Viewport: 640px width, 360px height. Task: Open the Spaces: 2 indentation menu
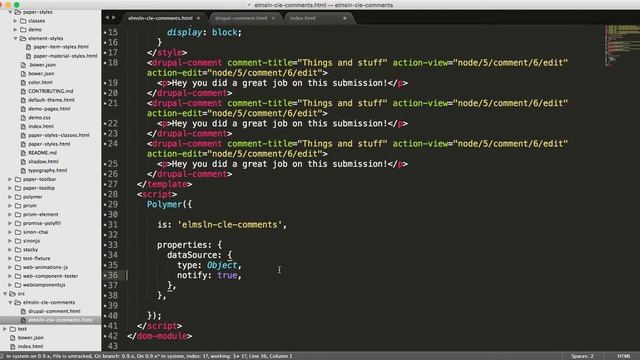(582, 356)
